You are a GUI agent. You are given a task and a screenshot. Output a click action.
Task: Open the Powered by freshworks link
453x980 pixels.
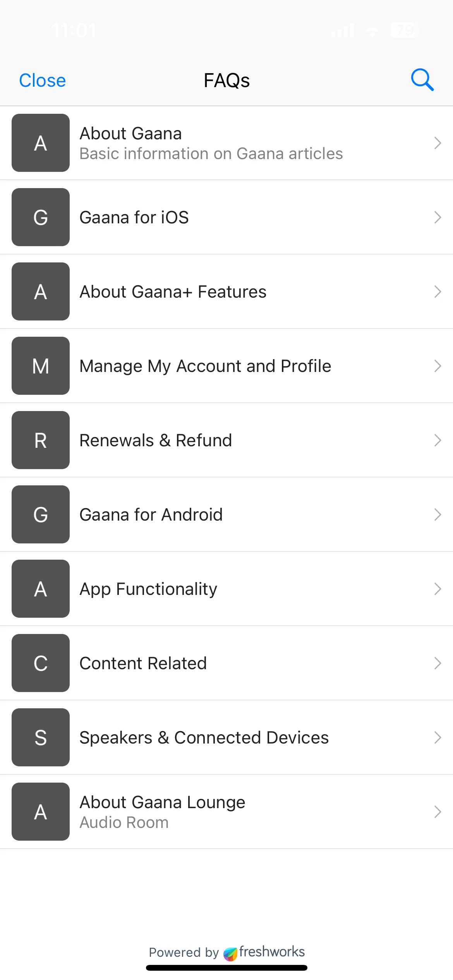(227, 952)
